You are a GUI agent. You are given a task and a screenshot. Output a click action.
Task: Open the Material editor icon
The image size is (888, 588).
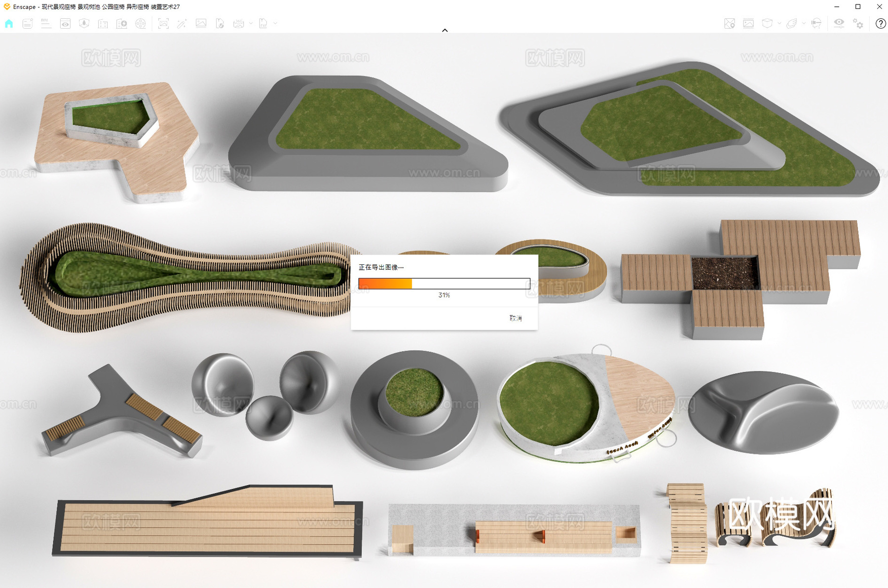click(84, 23)
